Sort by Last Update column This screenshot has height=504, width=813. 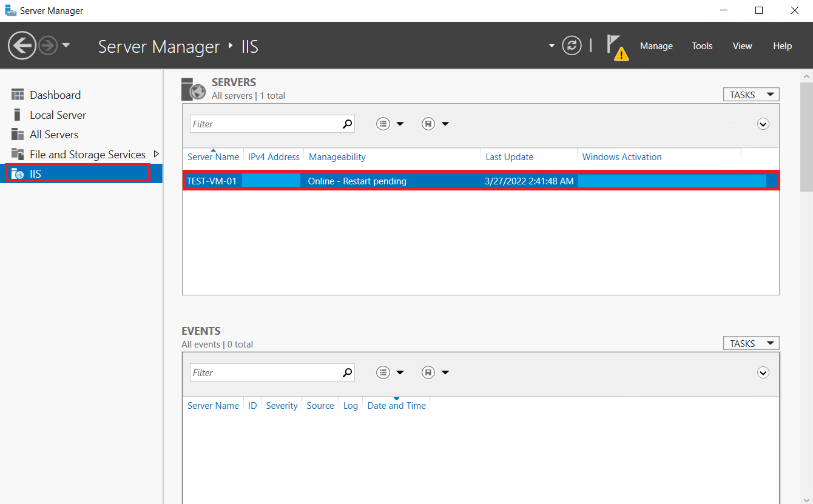pos(510,156)
